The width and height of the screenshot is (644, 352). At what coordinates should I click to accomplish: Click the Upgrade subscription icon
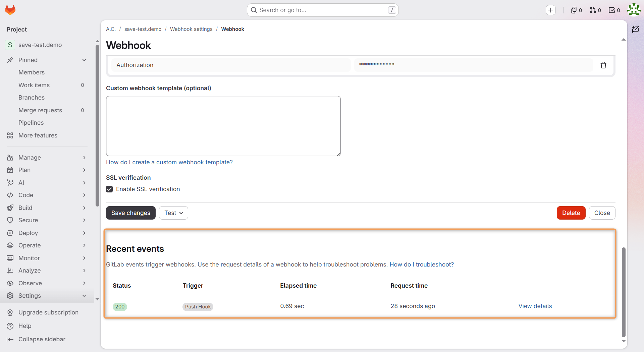(10, 312)
